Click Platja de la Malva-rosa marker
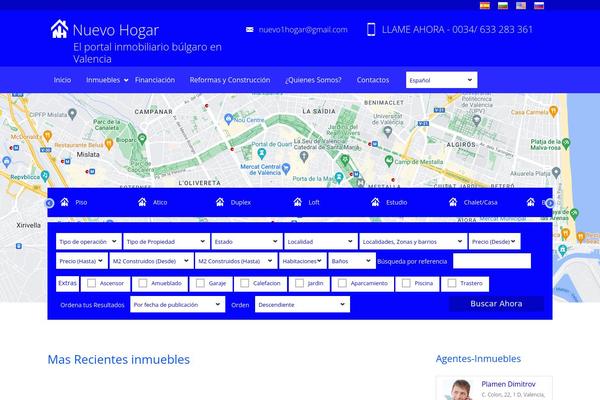This screenshot has height=400, width=600. click(x=566, y=144)
